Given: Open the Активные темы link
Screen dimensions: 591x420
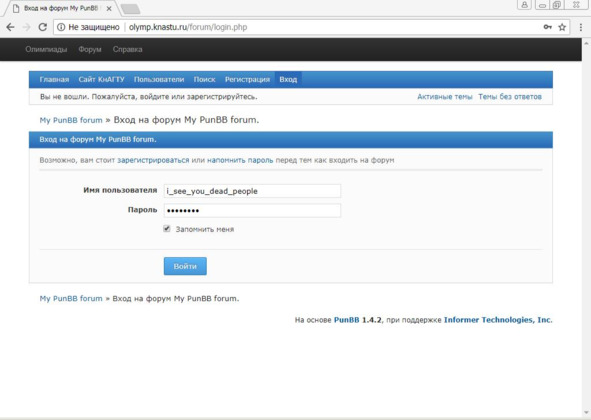Looking at the screenshot, I should (x=445, y=97).
